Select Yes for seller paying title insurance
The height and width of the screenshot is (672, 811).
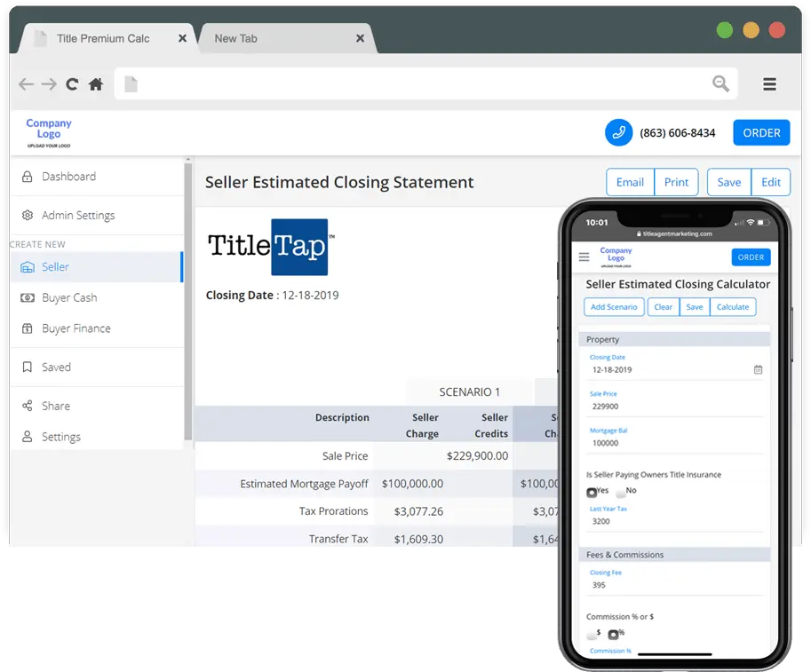click(592, 492)
